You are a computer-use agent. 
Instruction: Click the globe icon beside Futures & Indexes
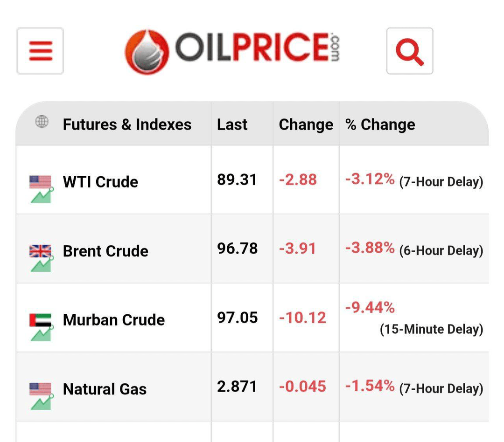[x=42, y=121]
